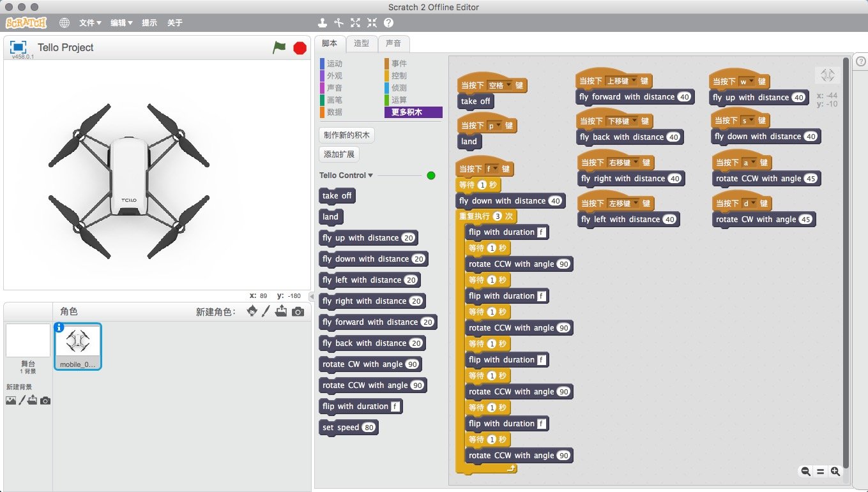This screenshot has height=492, width=868.
Task: Open block help question mark tool
Action: tap(388, 23)
